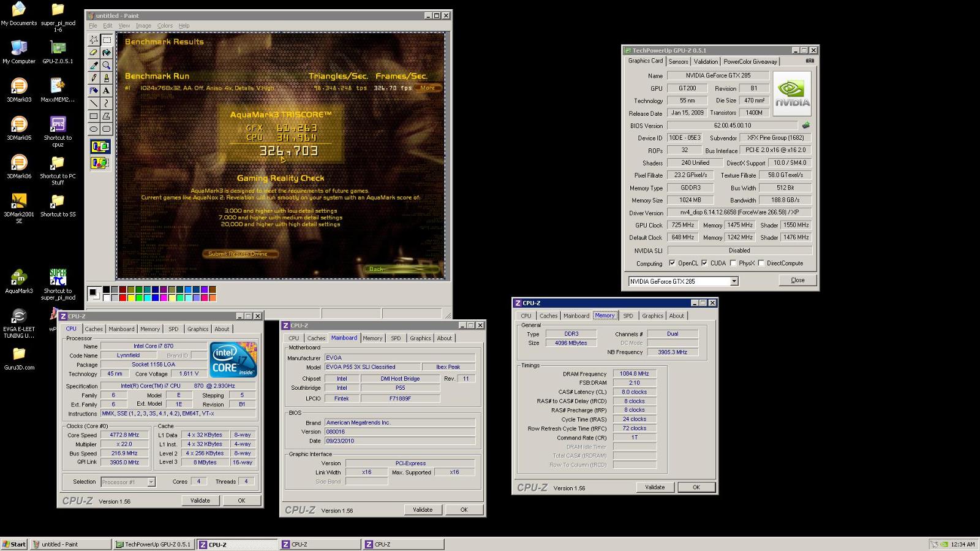Open the File menu in Paint
This screenshot has width=980, height=551.
pos(93,26)
